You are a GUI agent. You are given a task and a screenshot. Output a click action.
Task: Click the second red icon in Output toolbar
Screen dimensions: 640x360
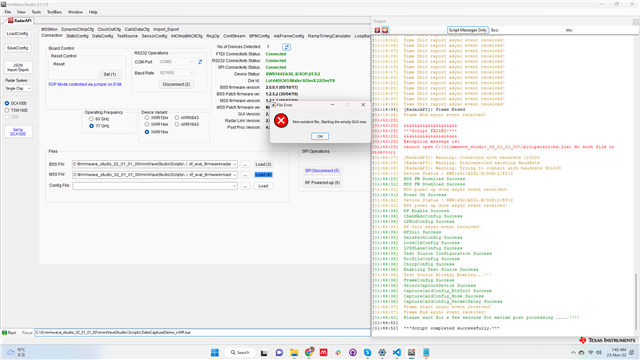[385, 30]
